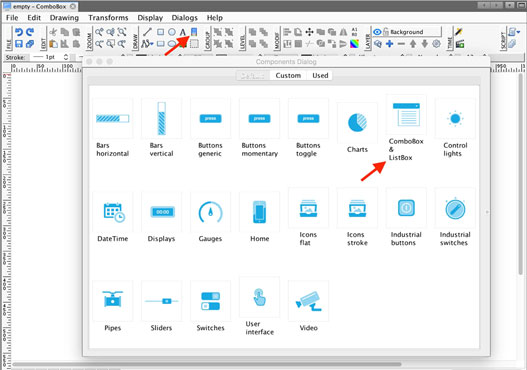Open the Dialogs menu

click(185, 18)
